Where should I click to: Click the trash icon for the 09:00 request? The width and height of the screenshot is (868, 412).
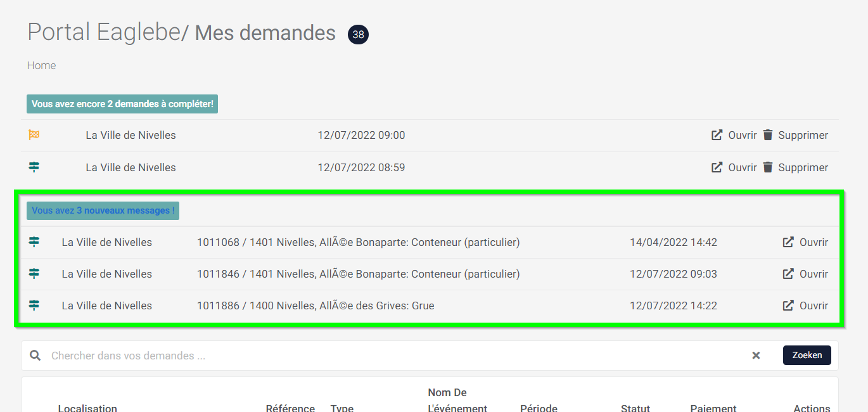pyautogui.click(x=768, y=135)
